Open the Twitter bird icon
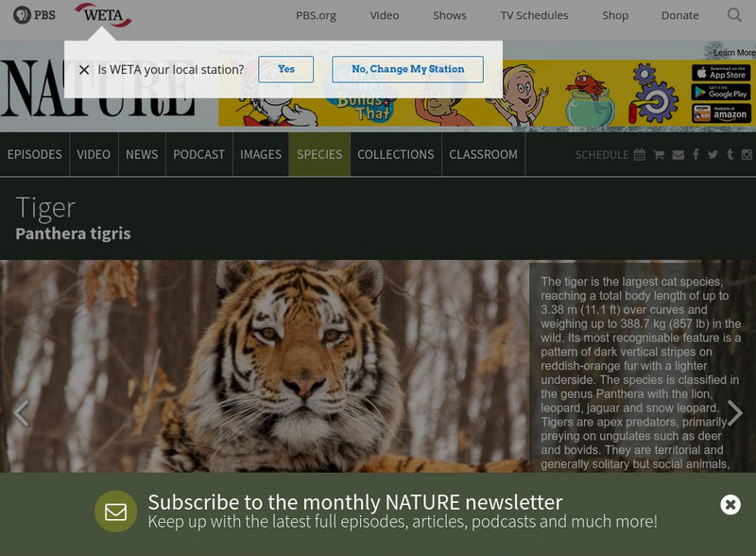 pos(713,154)
